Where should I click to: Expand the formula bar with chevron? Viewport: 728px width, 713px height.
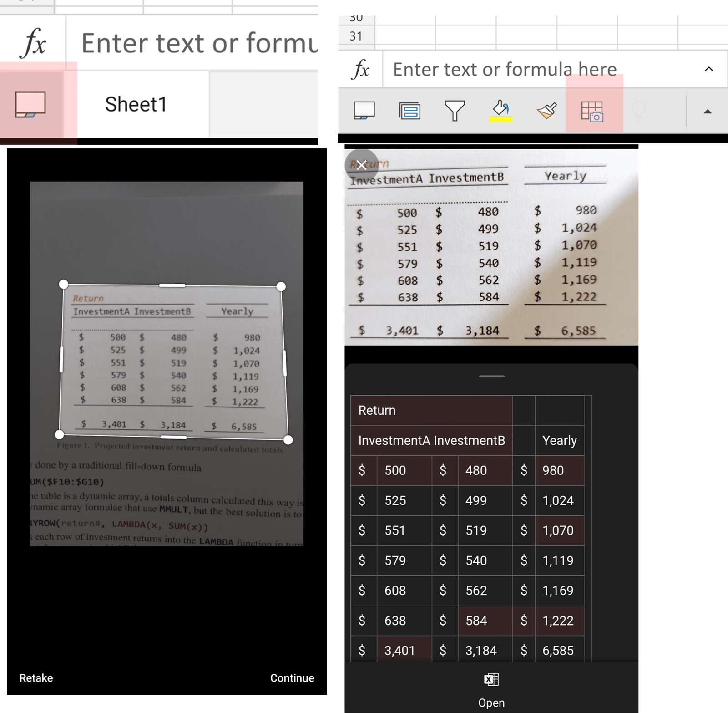point(708,69)
